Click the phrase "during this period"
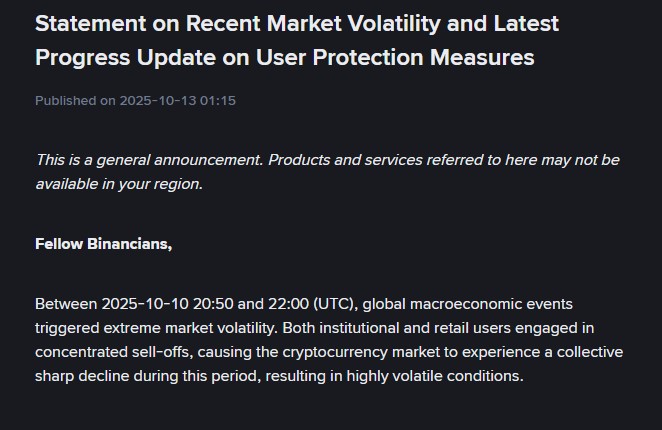 [198, 376]
